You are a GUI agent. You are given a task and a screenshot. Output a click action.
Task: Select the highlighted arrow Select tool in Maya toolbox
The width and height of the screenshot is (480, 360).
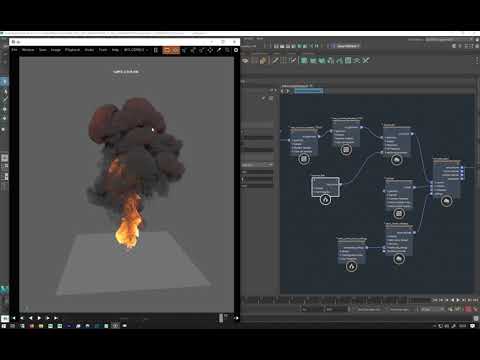pos(4,82)
